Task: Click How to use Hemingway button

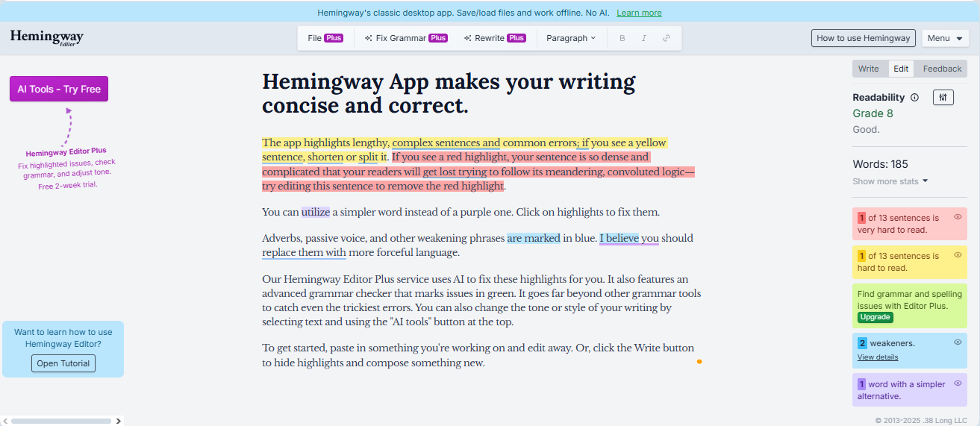Action: point(864,38)
